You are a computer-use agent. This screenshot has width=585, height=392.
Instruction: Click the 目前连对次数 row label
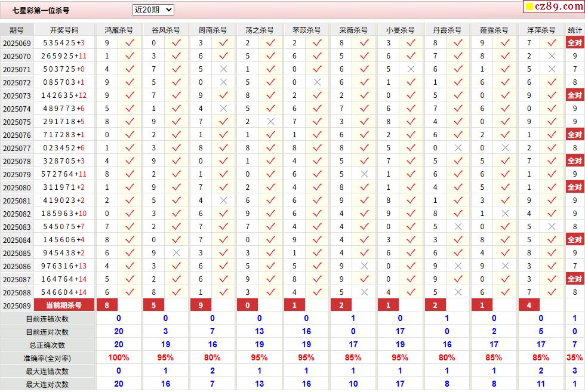click(x=47, y=332)
